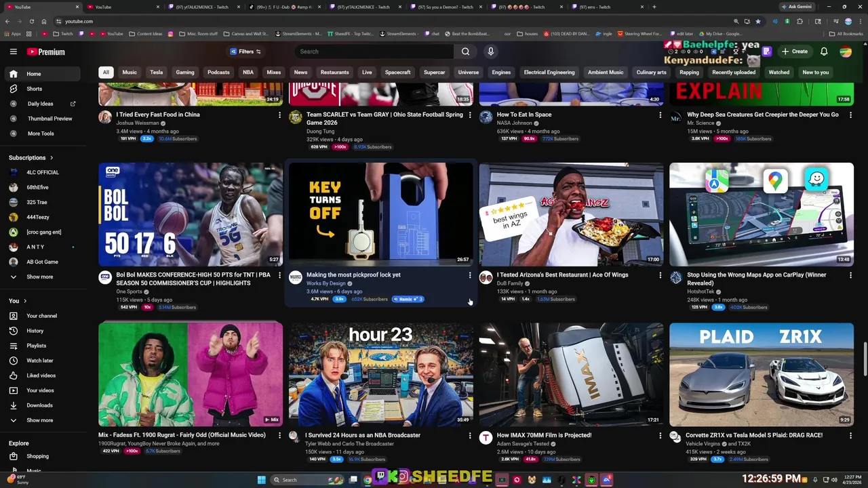Viewport: 868px width, 488px height.
Task: Click the Ask Gemini button
Action: click(796, 7)
